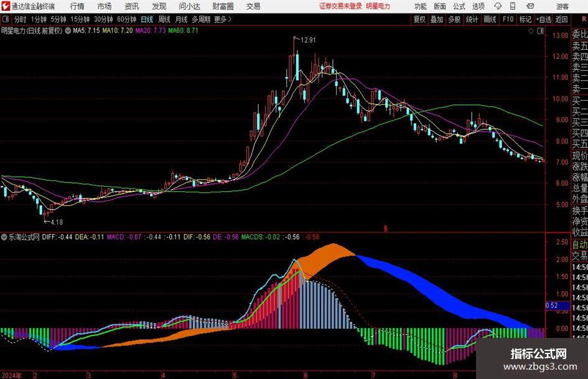Click the Tongdaxin red logo icon
This screenshot has width=588, height=379.
[x=5, y=6]
